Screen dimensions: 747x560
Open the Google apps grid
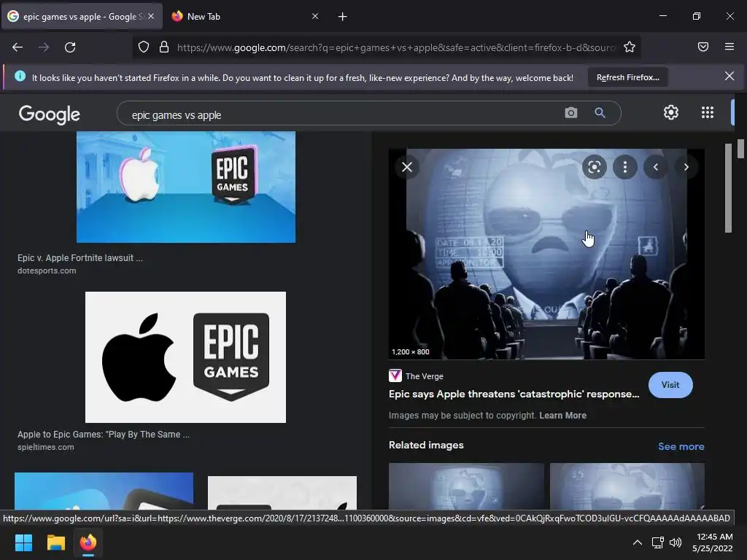coord(708,112)
